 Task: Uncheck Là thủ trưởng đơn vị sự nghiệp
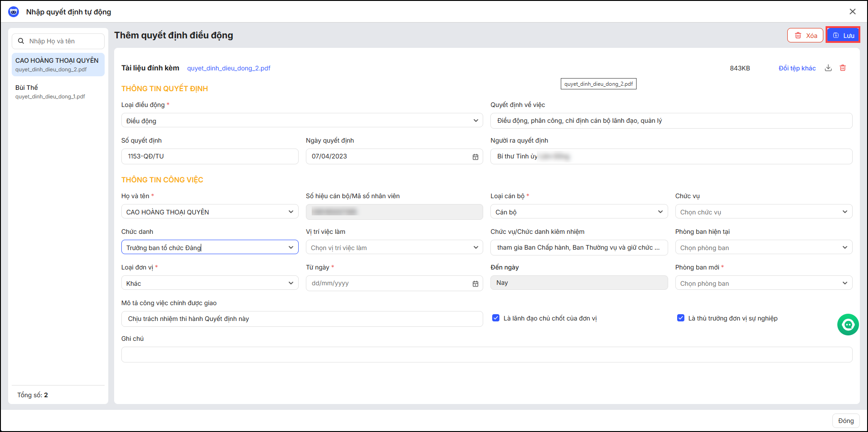click(x=681, y=318)
